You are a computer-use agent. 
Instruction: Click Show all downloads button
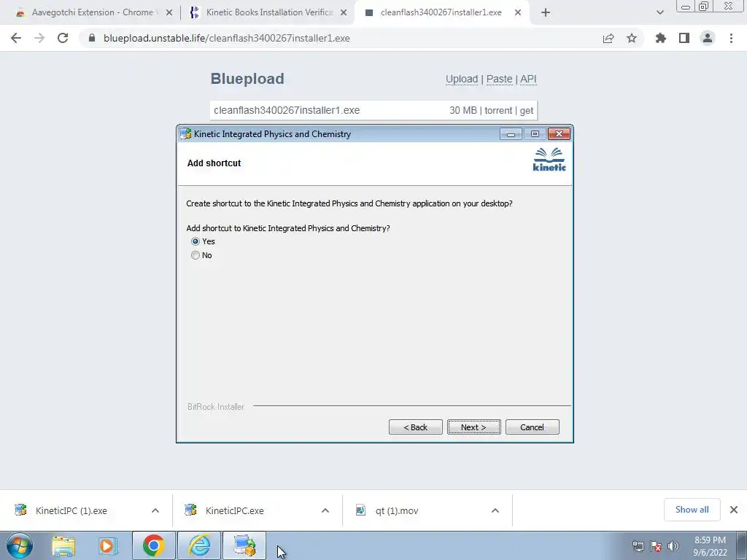692,510
